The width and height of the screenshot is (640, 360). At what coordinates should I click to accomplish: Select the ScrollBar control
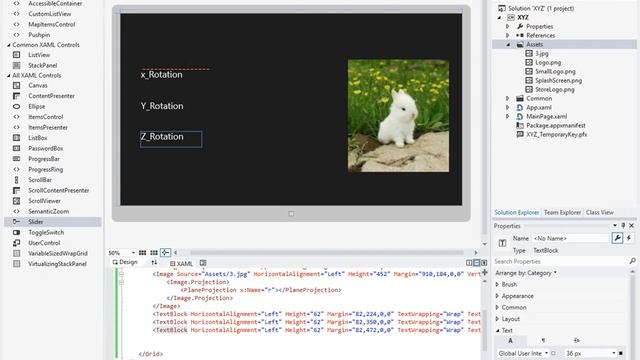[x=40, y=180]
